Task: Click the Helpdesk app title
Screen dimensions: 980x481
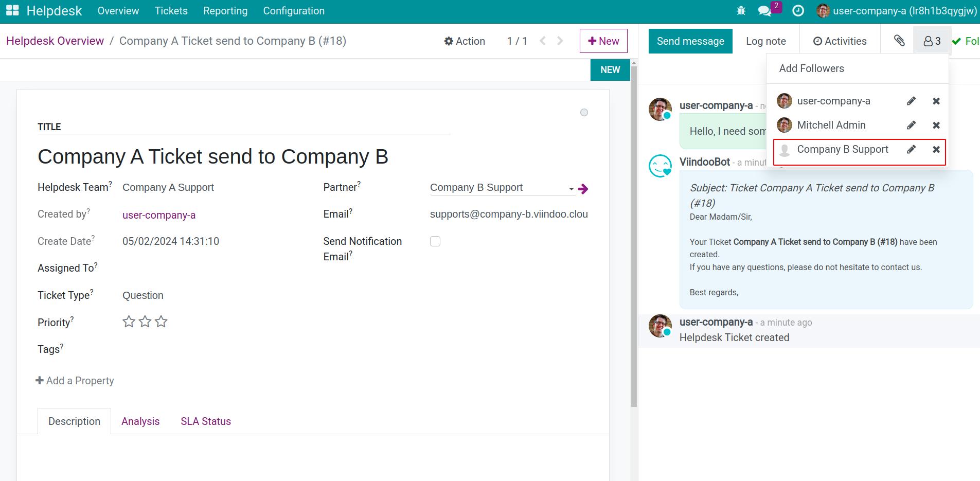Action: (x=54, y=11)
